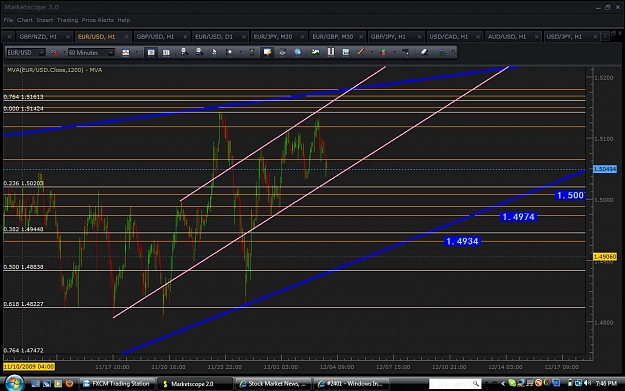Viewport: 625px width, 391px height.
Task: Select the eraser tool icon
Action: (x=425, y=52)
